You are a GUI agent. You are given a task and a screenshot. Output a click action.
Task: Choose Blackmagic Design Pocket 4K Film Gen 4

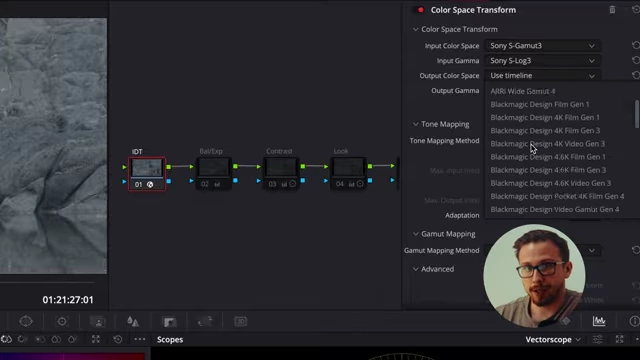pyautogui.click(x=557, y=196)
